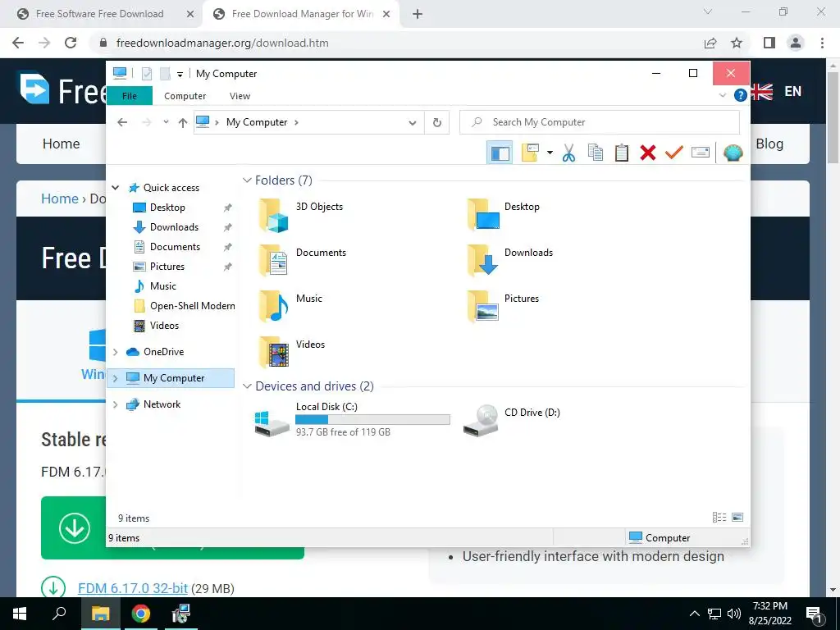The image size is (840, 630).
Task: Switch to Free Software Free Download tab
Action: (x=99, y=14)
